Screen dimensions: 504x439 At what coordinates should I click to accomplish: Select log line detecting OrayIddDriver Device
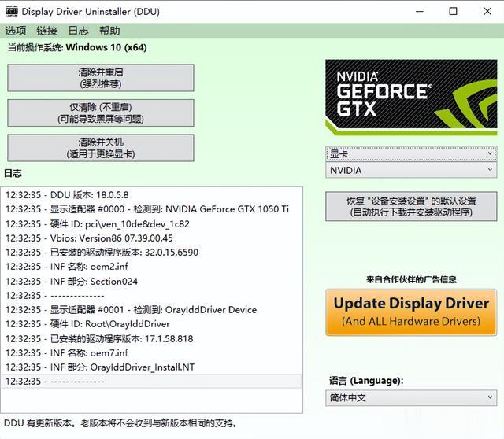point(151,309)
